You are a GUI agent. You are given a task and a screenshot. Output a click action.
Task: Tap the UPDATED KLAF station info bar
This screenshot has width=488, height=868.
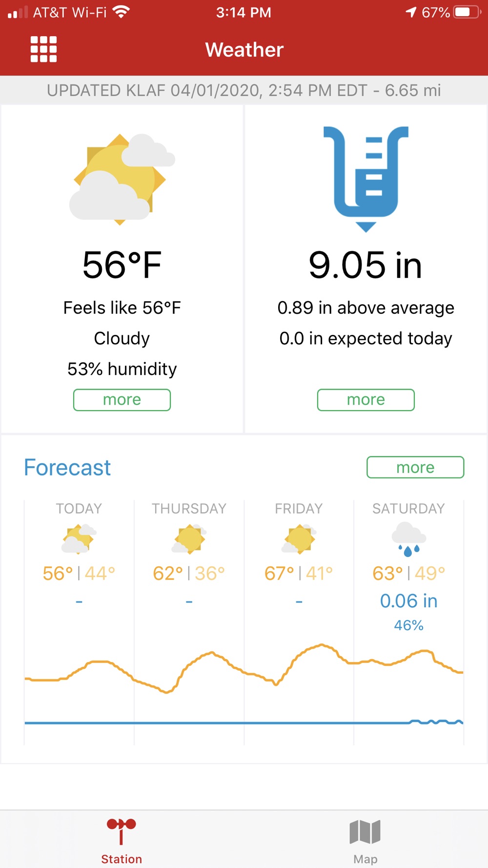(244, 90)
